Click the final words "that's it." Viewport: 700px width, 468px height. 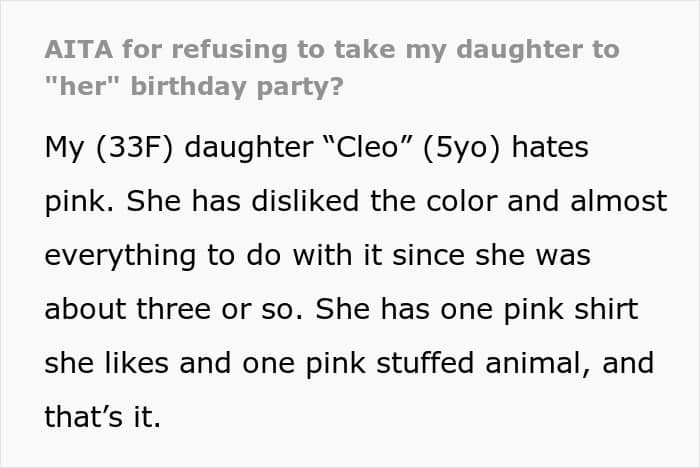click(x=103, y=416)
